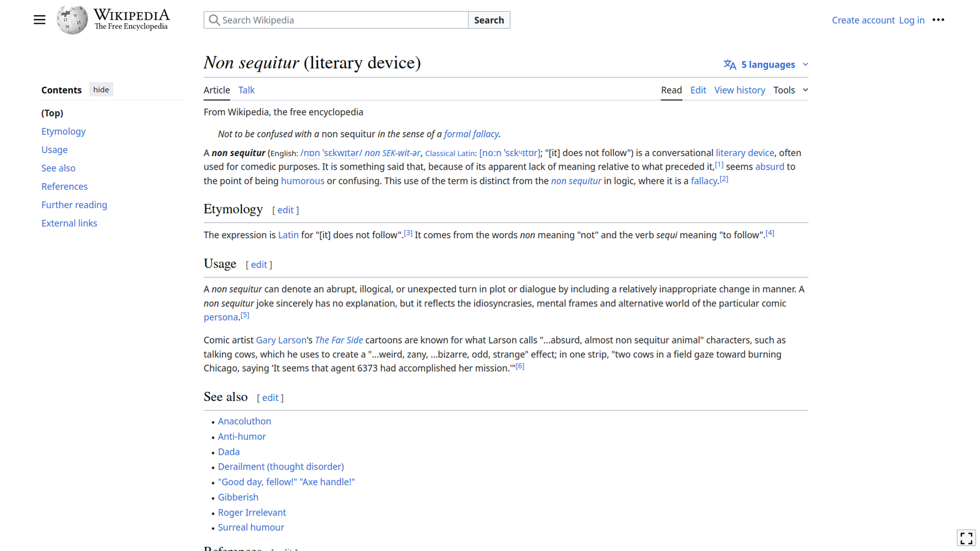The height and width of the screenshot is (551, 980).
Task: Open The Far Side link
Action: [x=339, y=340]
